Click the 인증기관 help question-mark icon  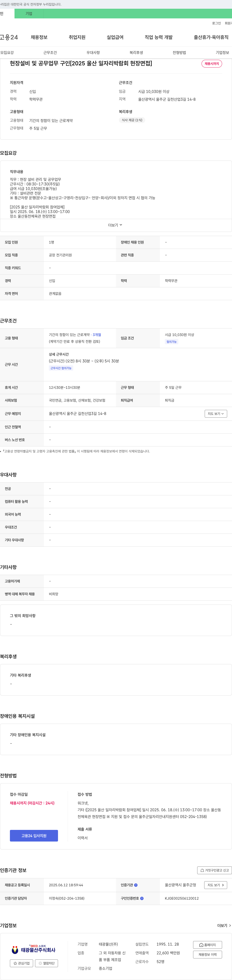tap(136, 885)
